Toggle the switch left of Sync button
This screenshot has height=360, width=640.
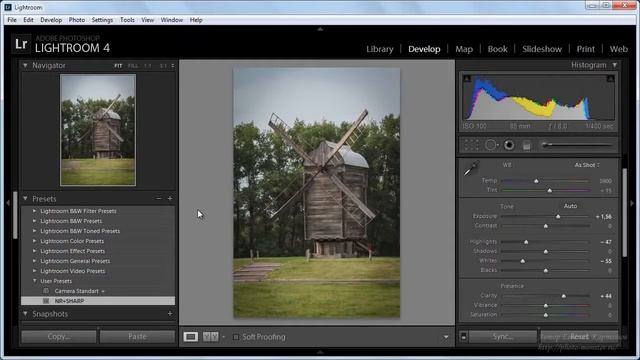464,337
